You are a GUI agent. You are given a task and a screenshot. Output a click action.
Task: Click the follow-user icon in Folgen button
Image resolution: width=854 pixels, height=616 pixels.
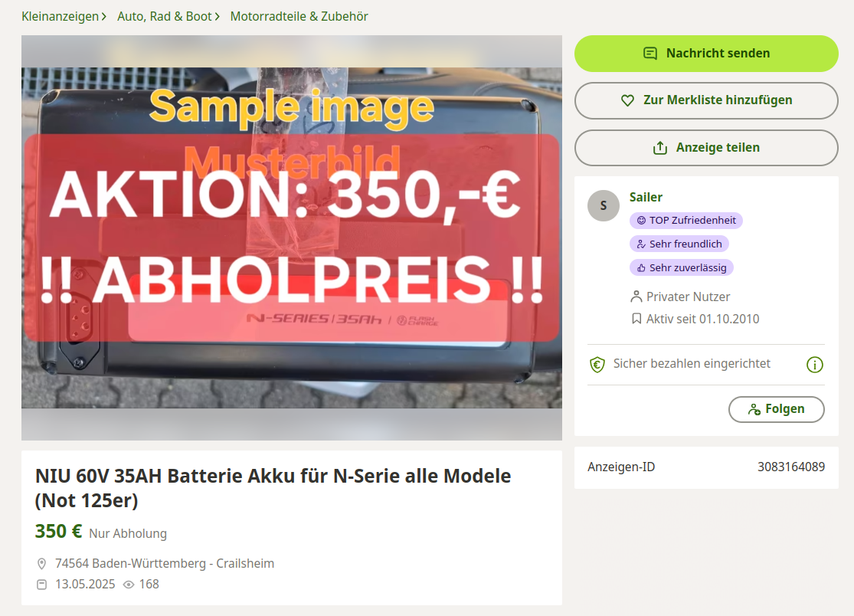coord(754,410)
